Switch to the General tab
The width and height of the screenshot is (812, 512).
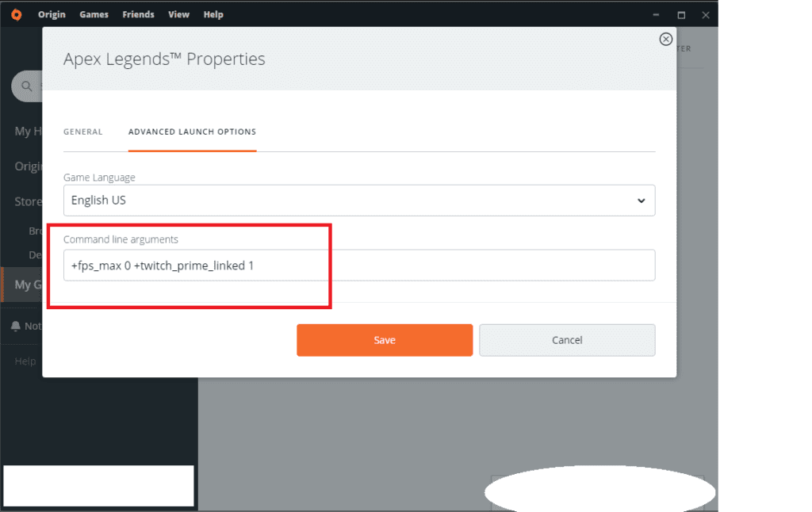pos(83,132)
